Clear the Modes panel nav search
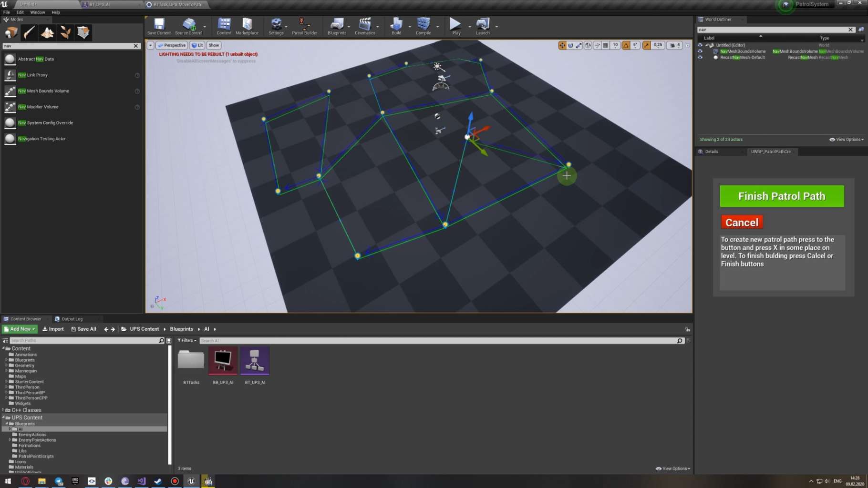This screenshot has height=488, width=868. point(136,46)
